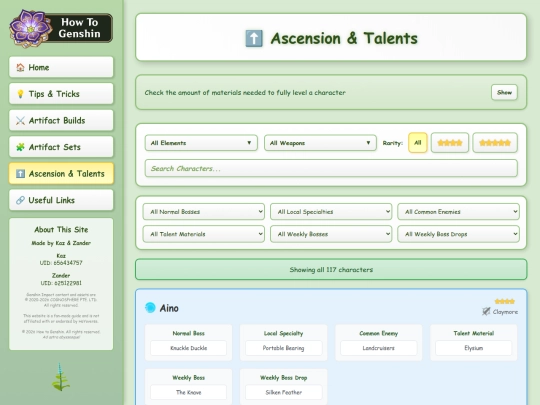Viewport: 540px width, 405px height.
Task: Click the Talent Material heading in Aino's card
Action: (x=474, y=333)
